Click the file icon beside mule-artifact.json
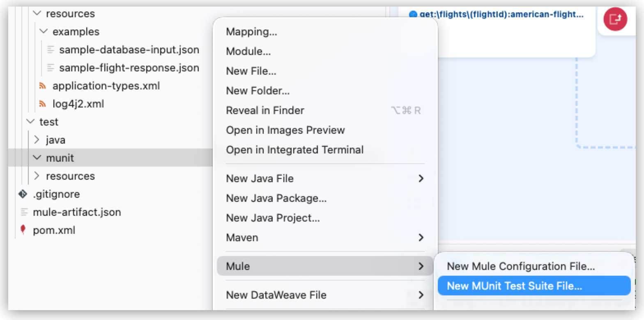Screen dimensions: 644x320 point(24,213)
